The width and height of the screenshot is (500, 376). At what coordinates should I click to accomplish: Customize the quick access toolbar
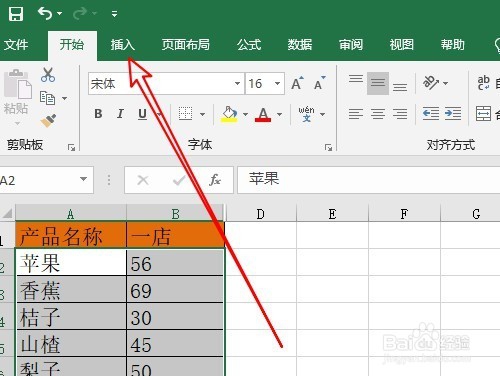[114, 14]
